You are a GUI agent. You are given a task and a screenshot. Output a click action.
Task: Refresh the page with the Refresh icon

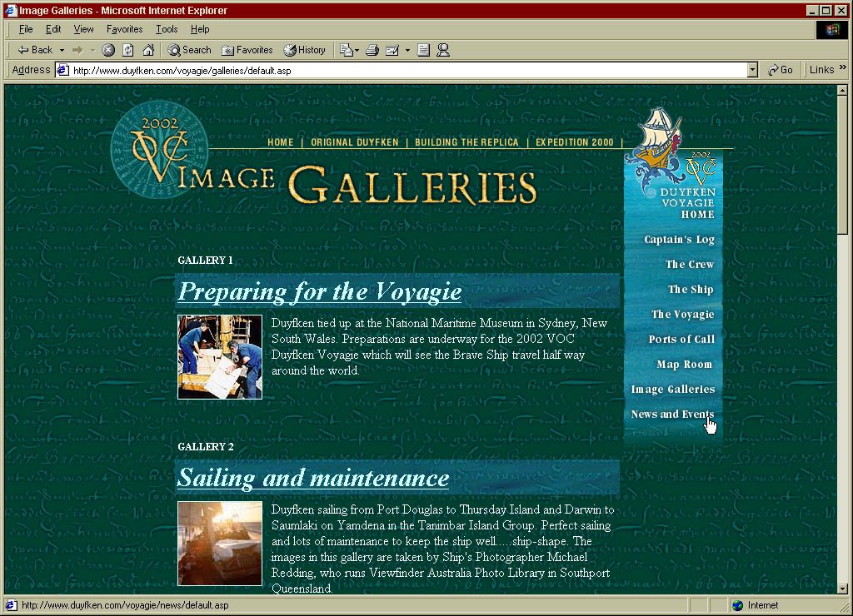coord(127,50)
